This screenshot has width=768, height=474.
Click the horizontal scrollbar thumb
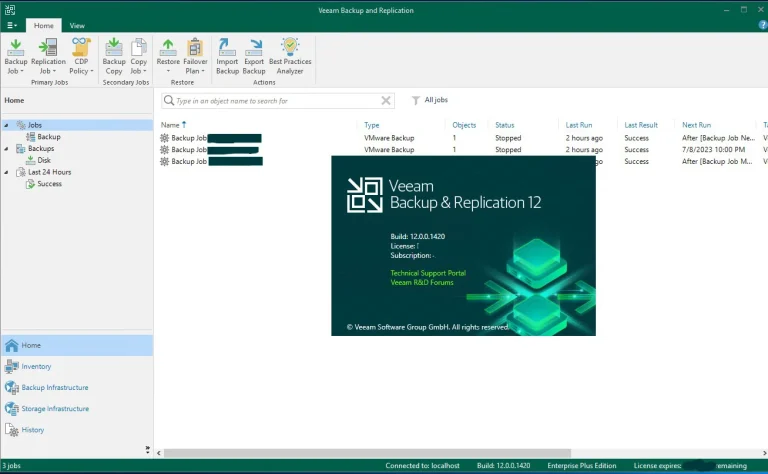(367, 453)
